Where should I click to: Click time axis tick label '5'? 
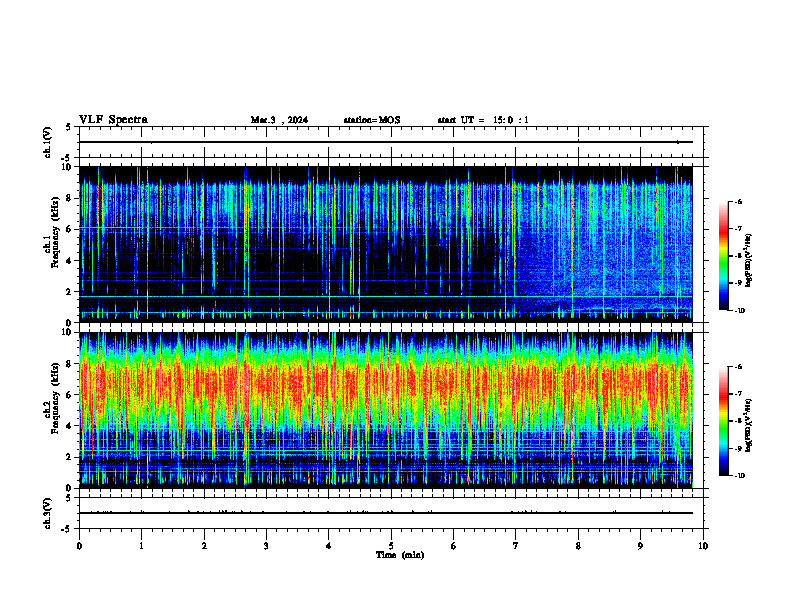[x=391, y=546]
